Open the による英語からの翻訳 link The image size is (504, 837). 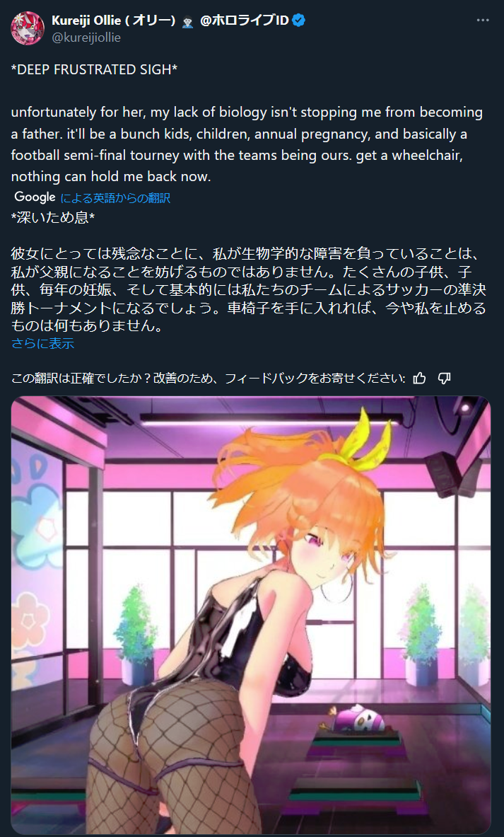coord(115,198)
